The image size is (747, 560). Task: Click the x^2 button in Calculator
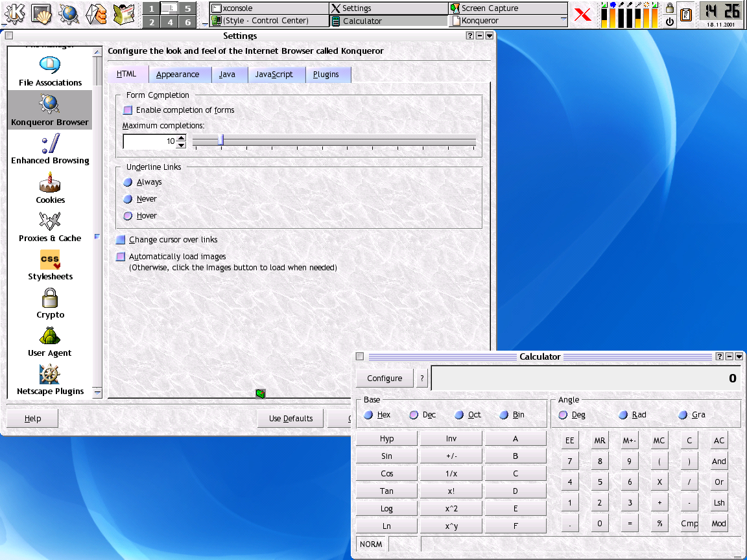451,509
